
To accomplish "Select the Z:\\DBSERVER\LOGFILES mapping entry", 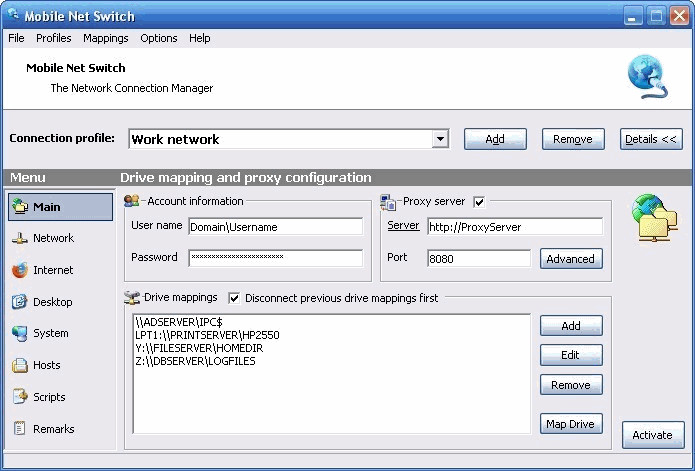I will tap(195, 361).
